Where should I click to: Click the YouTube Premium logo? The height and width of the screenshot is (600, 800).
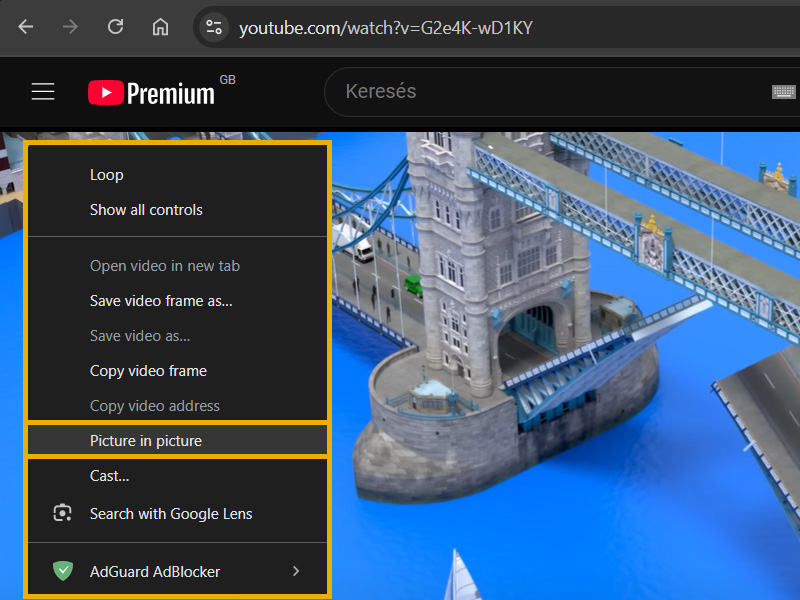[x=152, y=93]
